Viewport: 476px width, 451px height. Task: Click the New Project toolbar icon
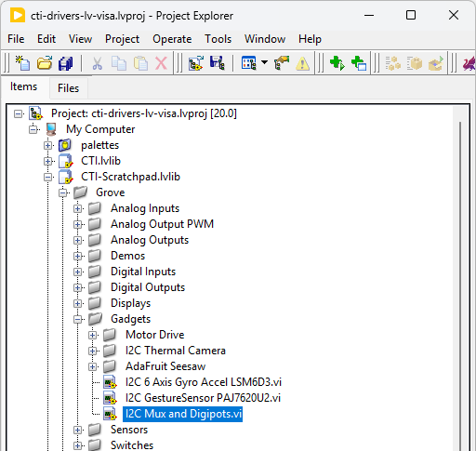tap(22, 63)
